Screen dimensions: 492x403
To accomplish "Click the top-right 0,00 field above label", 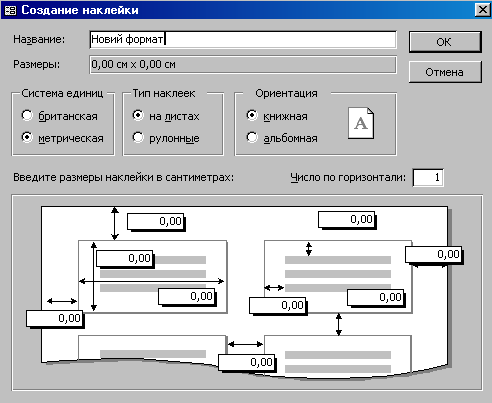I will pyautogui.click(x=347, y=219).
